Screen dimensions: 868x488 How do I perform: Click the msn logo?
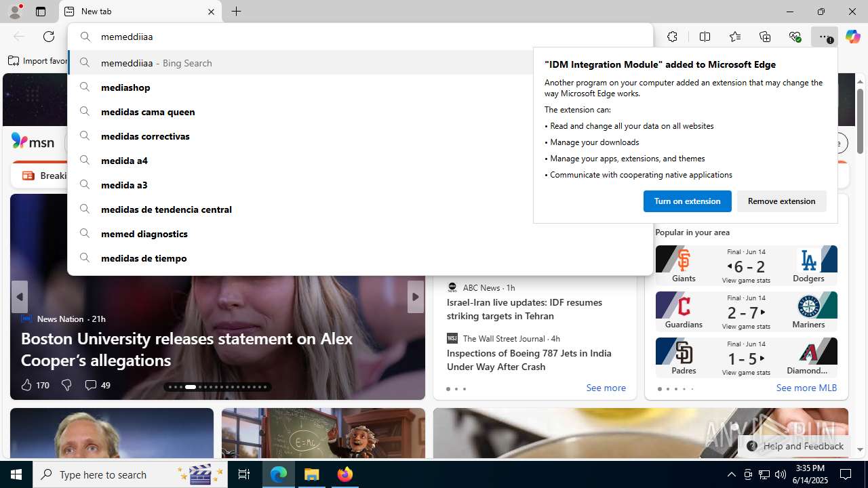[33, 141]
